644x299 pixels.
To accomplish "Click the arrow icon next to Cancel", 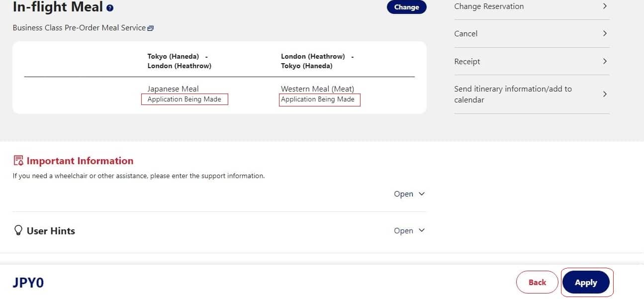I will (x=605, y=33).
